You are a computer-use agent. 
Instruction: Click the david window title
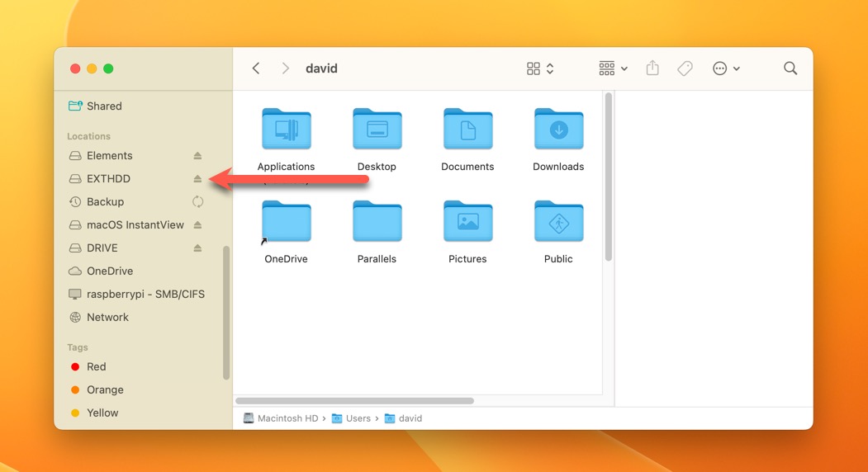(x=321, y=68)
